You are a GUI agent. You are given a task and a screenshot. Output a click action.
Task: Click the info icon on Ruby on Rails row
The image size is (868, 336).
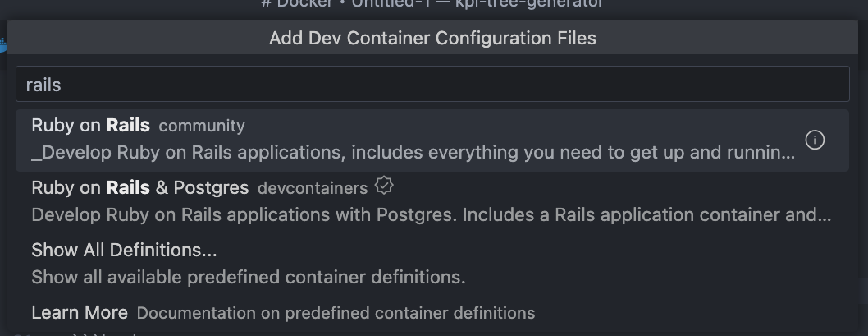[815, 140]
